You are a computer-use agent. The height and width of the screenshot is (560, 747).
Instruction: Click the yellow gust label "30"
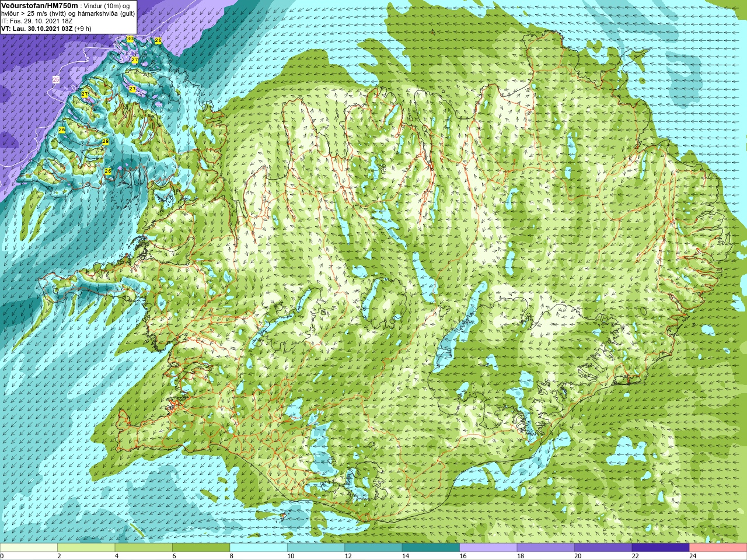[130, 38]
